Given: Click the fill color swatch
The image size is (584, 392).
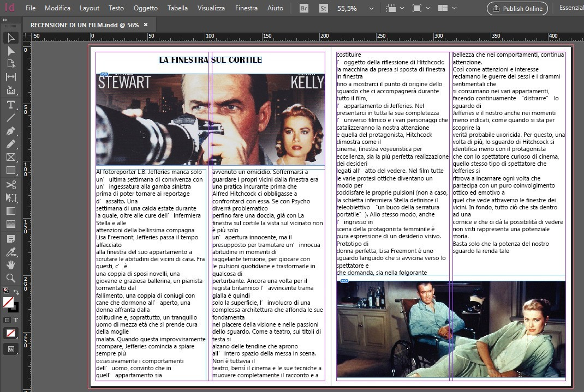Looking at the screenshot, I should (x=8, y=302).
